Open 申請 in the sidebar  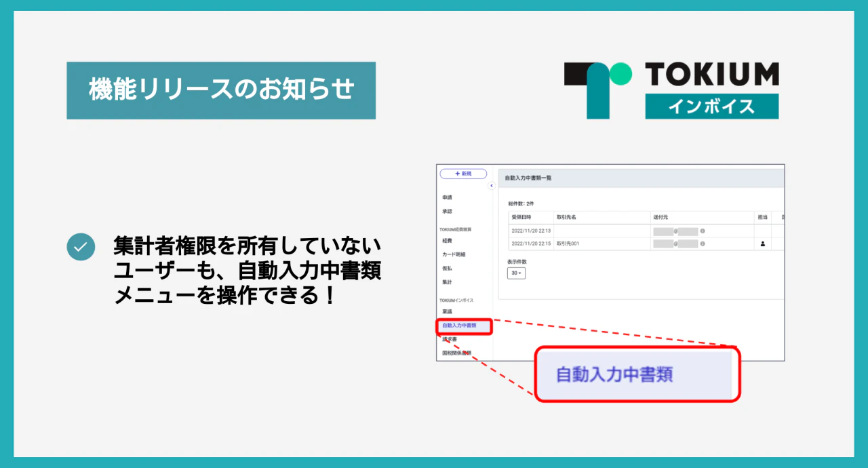pyautogui.click(x=447, y=197)
